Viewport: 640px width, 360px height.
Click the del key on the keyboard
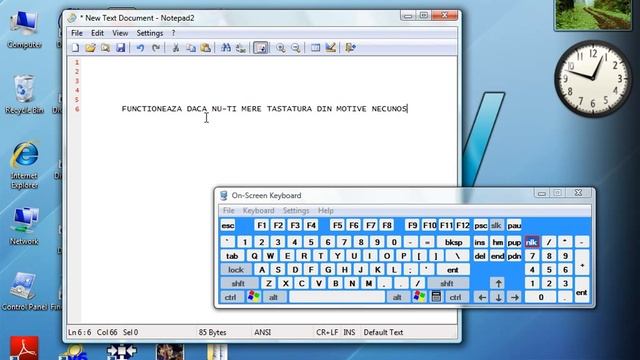[x=480, y=256]
